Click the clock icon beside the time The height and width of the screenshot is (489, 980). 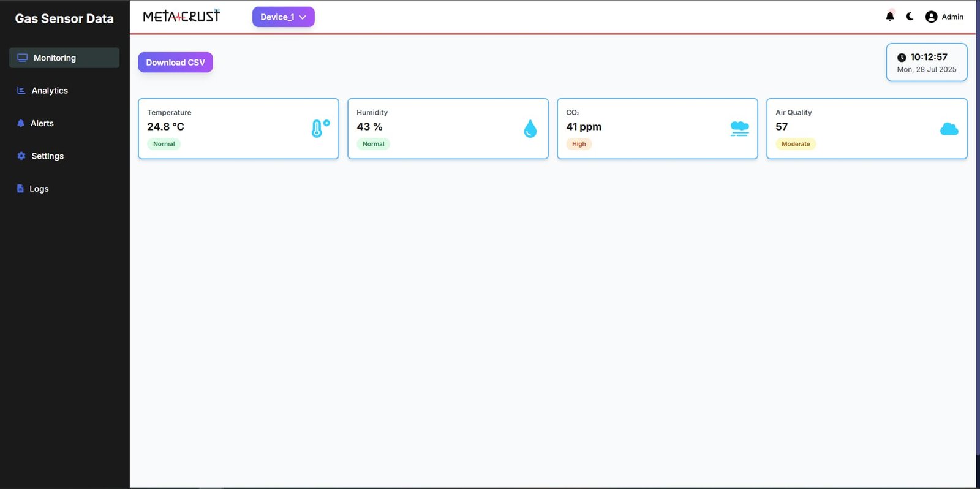(902, 58)
